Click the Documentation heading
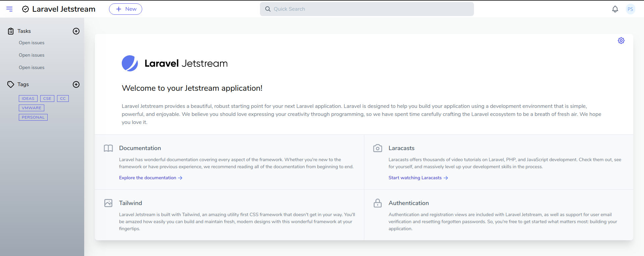 click(x=140, y=148)
